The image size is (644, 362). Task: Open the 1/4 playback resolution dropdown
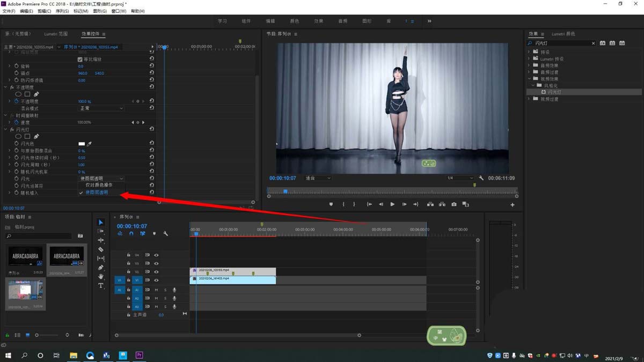tap(460, 178)
